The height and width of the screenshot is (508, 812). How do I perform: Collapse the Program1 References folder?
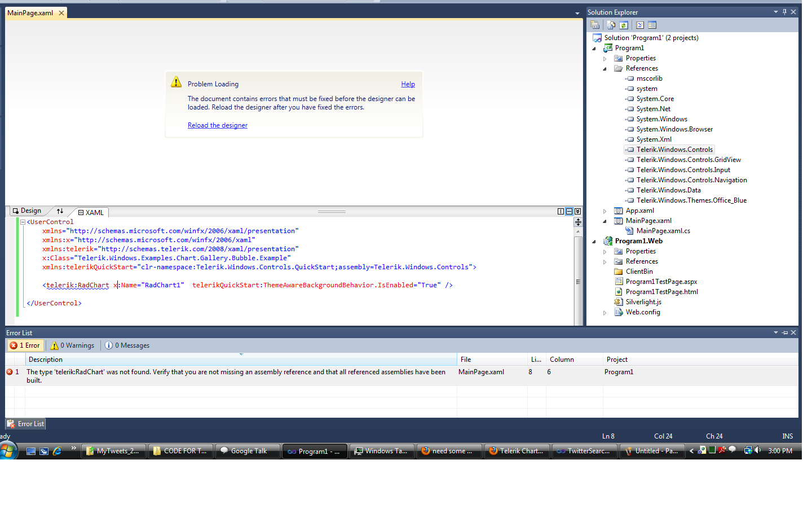click(604, 69)
